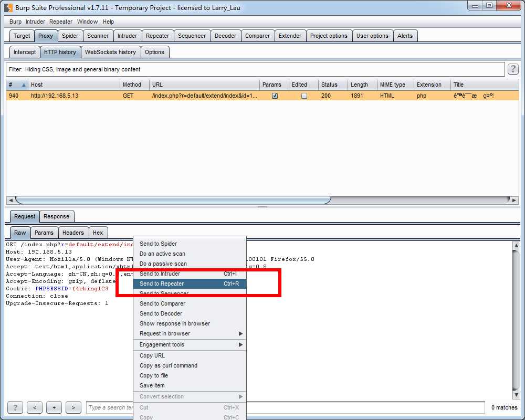Switch to Headers request view
This screenshot has height=420, width=525.
(x=73, y=233)
